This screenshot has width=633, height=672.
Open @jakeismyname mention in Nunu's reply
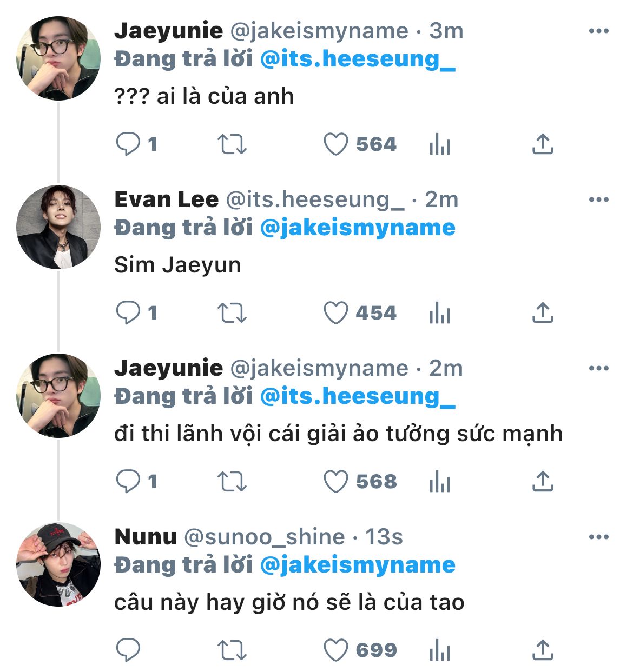pos(358,565)
